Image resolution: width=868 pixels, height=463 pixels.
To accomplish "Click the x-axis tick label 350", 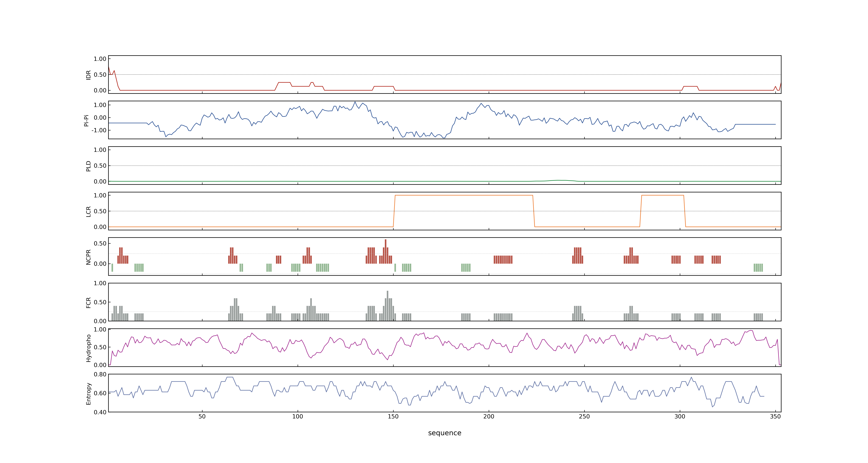I will click(x=775, y=416).
